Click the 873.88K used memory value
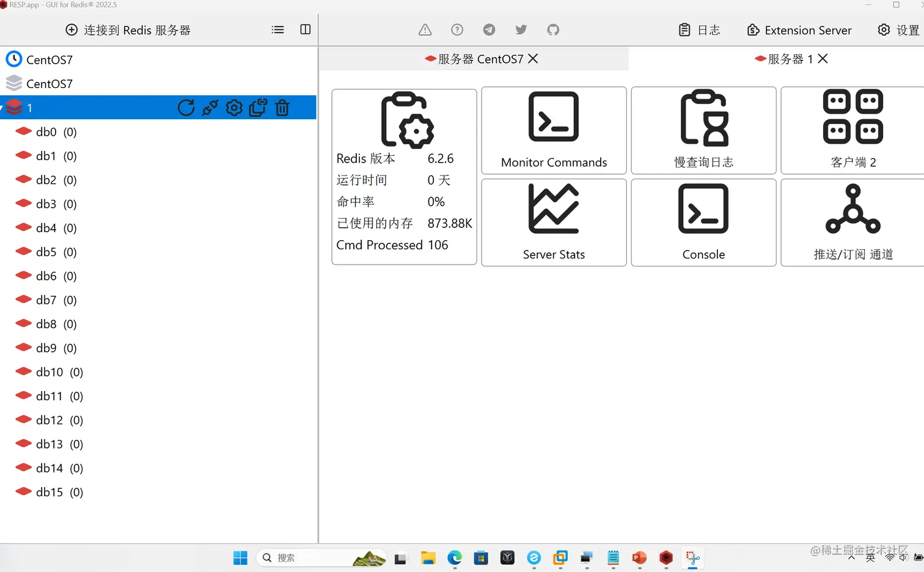The width and height of the screenshot is (924, 572). click(x=450, y=224)
